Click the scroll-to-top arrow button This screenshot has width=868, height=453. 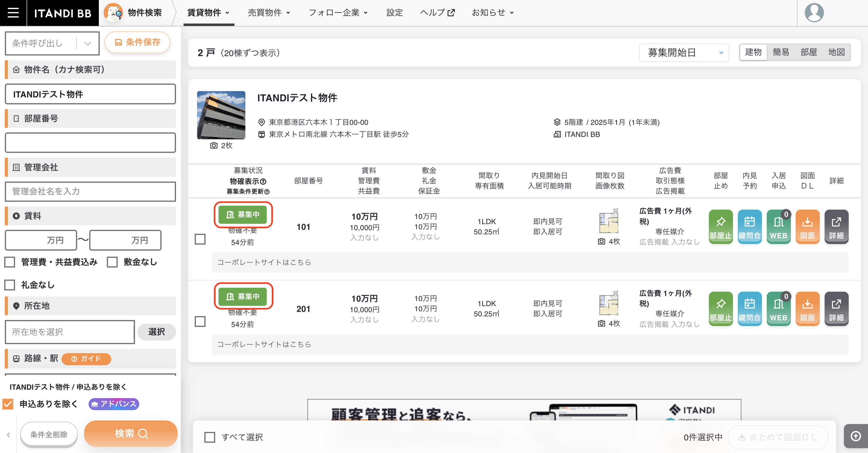pos(856,436)
